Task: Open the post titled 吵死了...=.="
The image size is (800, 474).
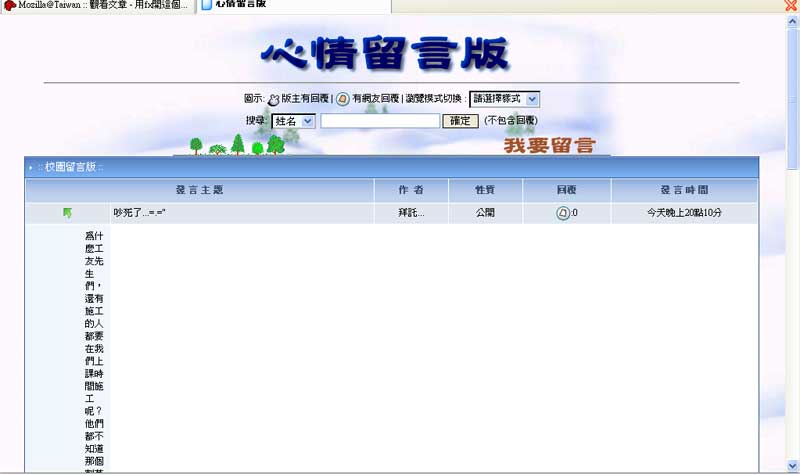Action: click(139, 213)
